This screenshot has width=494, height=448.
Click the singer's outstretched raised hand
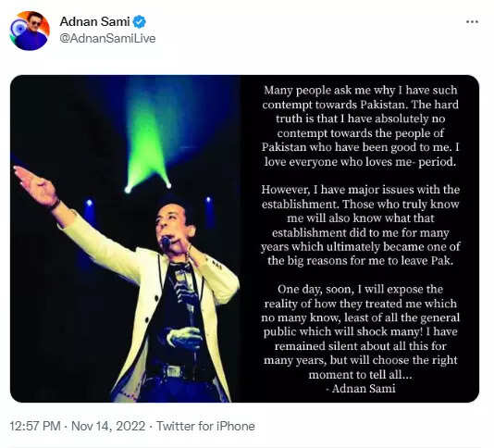point(35,185)
